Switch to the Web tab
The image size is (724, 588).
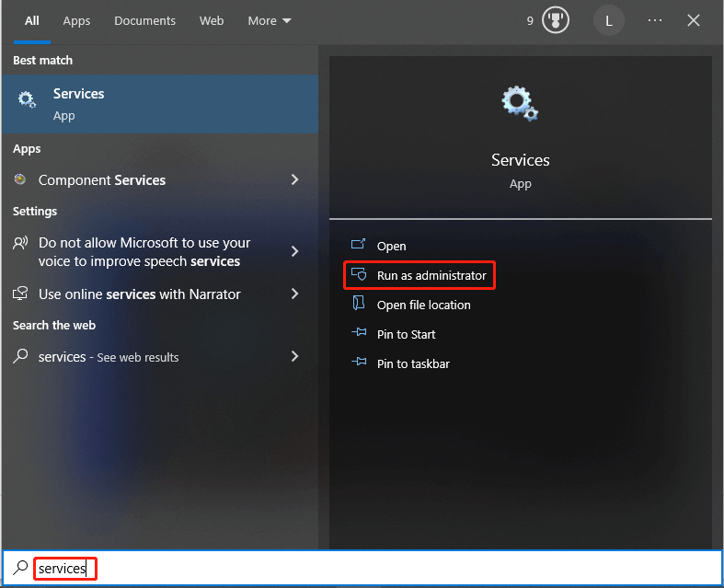pos(212,21)
